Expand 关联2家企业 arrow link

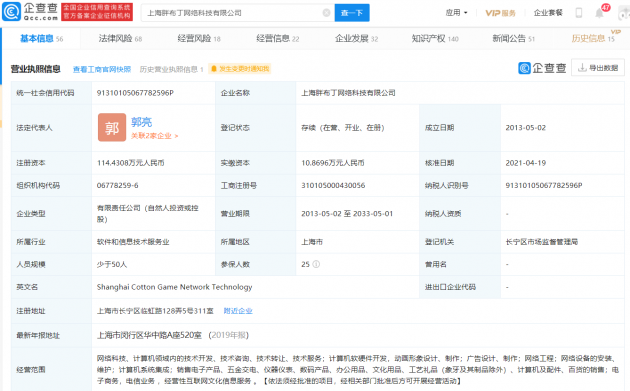(154, 136)
